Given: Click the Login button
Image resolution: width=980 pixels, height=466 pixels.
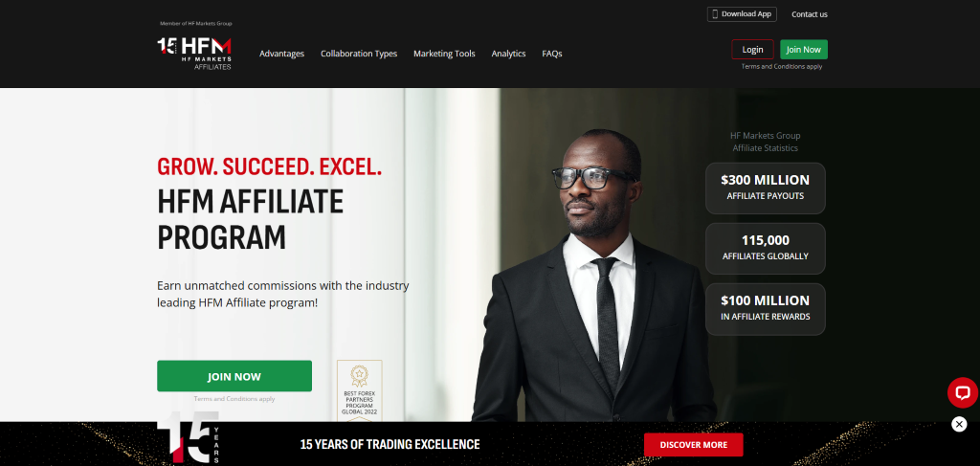Looking at the screenshot, I should click(x=752, y=50).
